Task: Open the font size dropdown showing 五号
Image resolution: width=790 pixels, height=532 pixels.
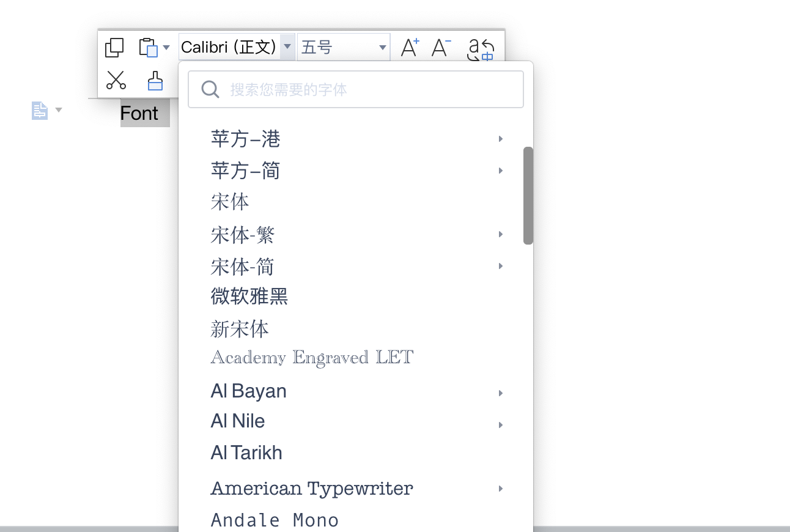Action: coord(383,46)
